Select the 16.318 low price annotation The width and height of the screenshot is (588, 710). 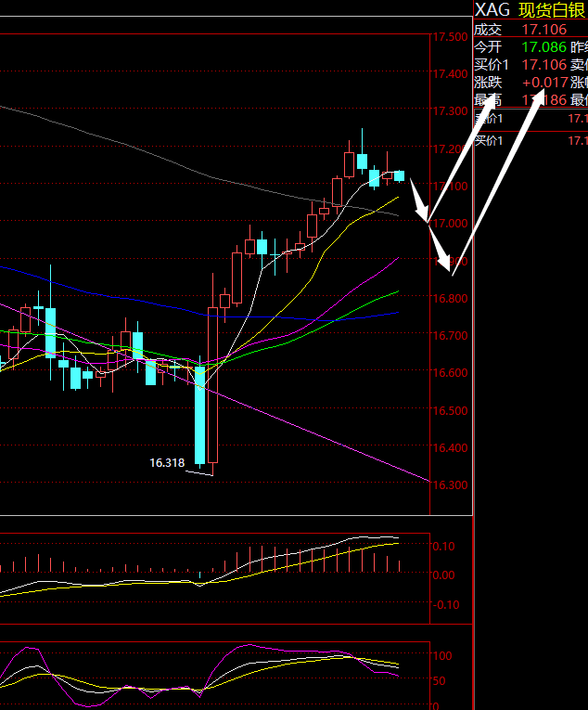click(167, 463)
